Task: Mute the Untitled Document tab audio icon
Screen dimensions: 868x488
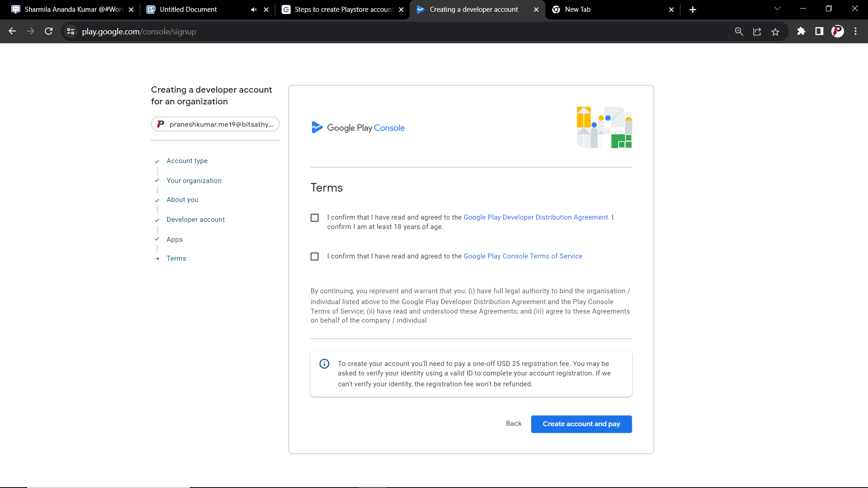Action: 254,9
